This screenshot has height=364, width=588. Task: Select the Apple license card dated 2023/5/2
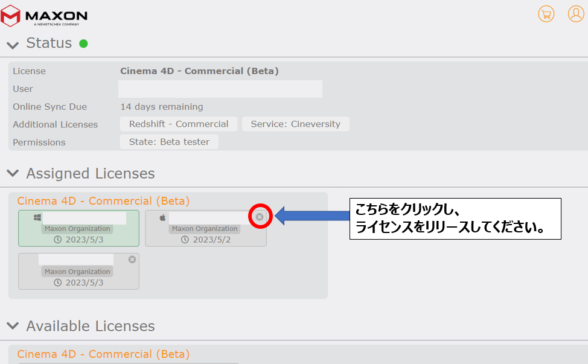[206, 228]
